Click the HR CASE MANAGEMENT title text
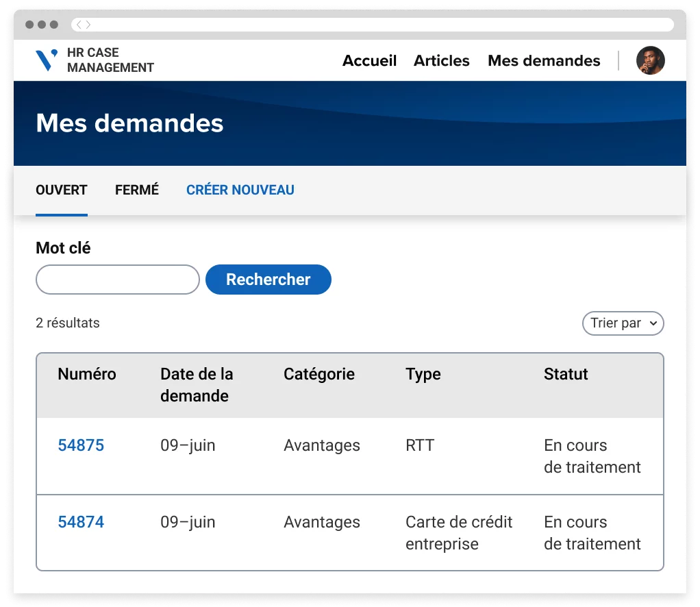 (110, 60)
